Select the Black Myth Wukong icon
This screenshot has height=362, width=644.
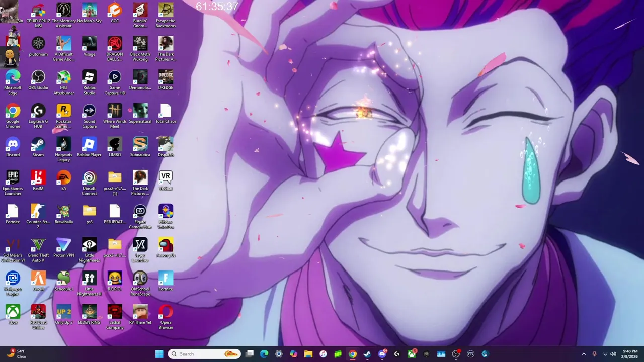140,49
